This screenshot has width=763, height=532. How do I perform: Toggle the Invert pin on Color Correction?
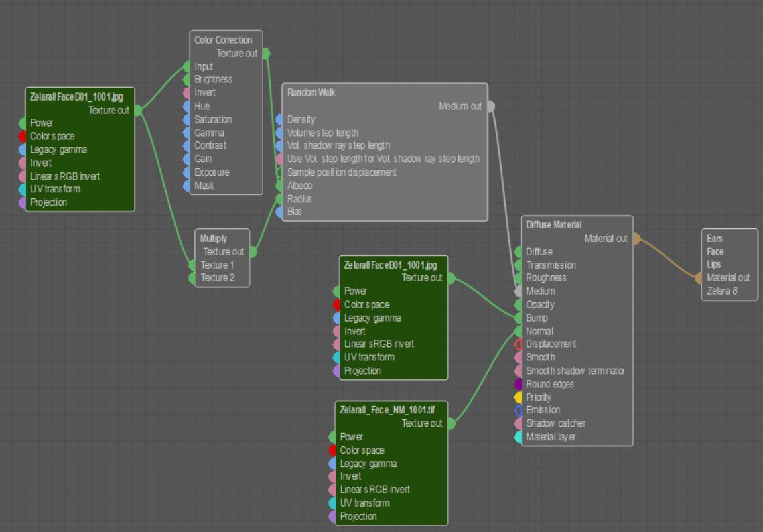[x=186, y=92]
